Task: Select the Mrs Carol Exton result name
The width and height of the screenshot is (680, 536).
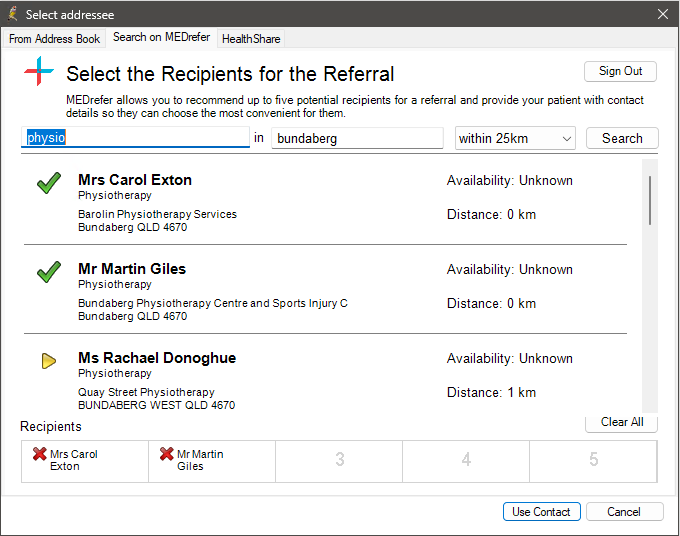Action: 135,180
